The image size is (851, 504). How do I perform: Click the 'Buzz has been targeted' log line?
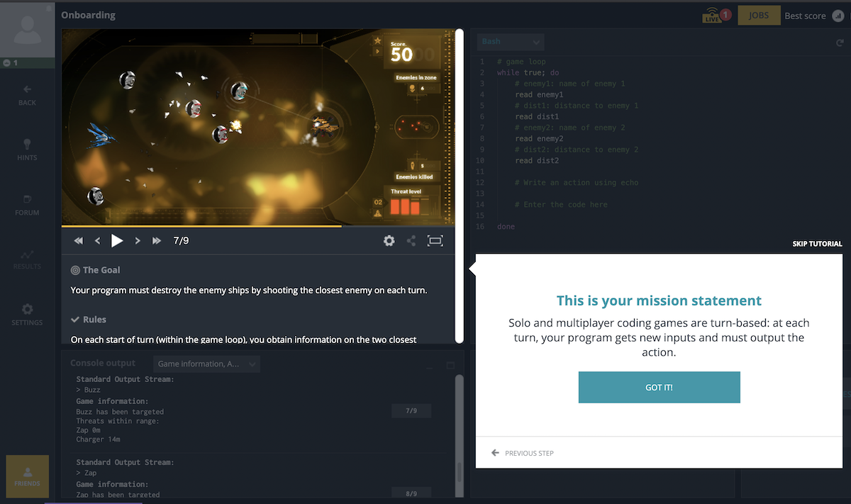[120, 412]
